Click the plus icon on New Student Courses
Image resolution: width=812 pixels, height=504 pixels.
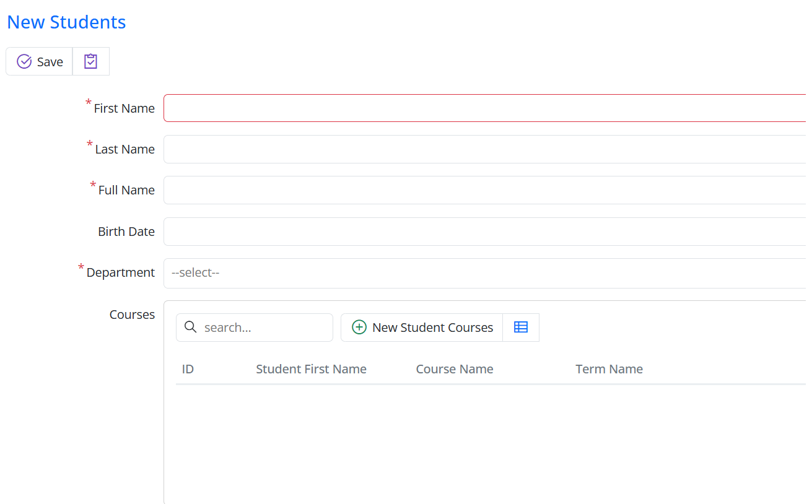359,327
